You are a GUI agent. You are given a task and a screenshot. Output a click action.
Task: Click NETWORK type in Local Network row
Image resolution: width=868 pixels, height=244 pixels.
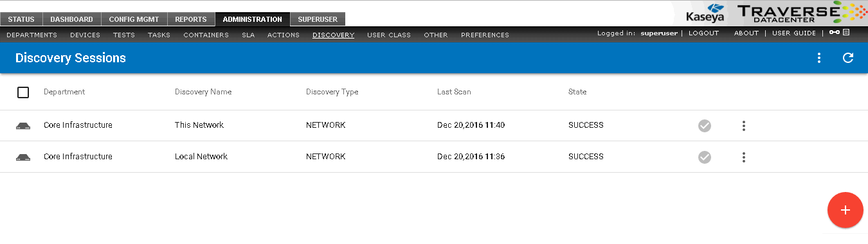tap(326, 157)
